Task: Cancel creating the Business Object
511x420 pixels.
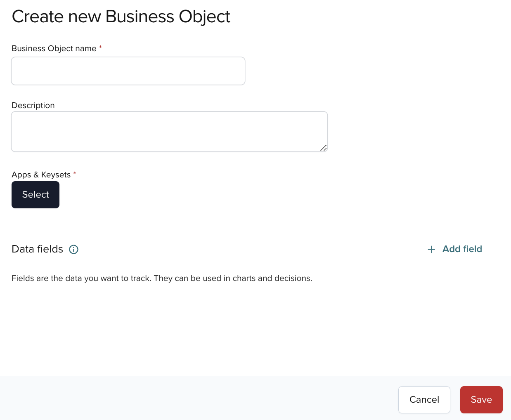Action: point(424,399)
